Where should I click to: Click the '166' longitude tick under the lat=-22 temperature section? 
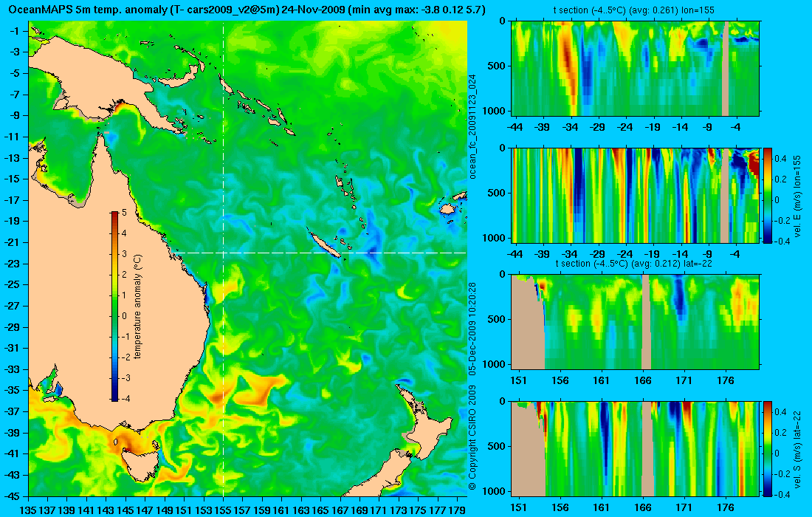(x=643, y=380)
